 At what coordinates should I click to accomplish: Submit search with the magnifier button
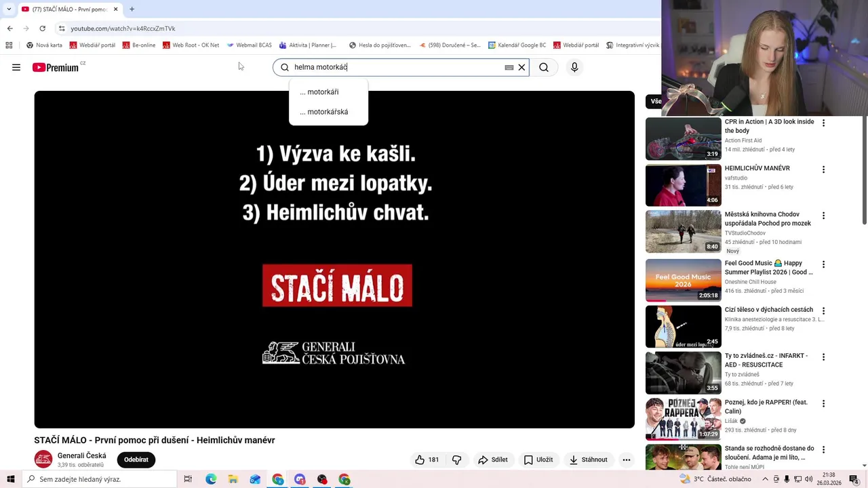pyautogui.click(x=544, y=67)
